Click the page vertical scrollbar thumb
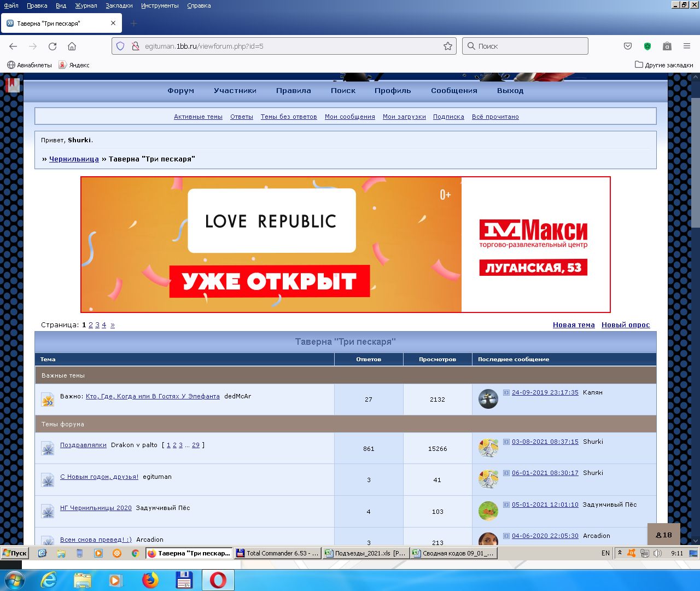The height and width of the screenshot is (591, 700). (x=696, y=163)
